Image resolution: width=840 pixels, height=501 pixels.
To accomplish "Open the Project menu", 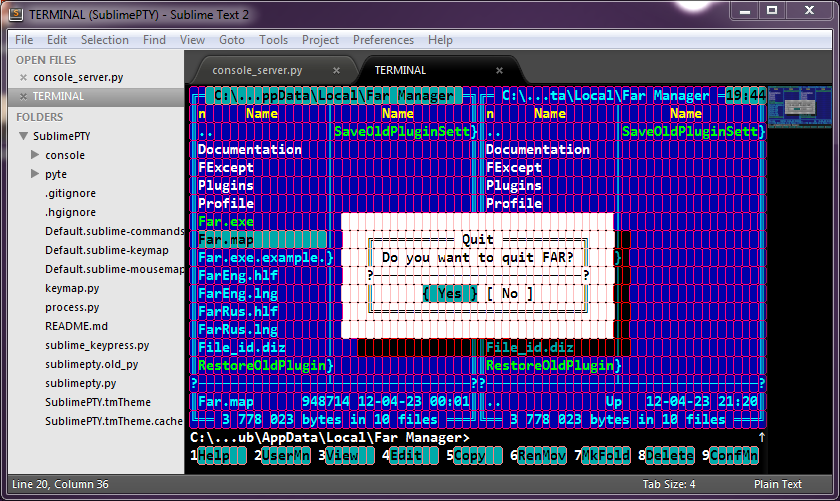I will click(x=320, y=40).
